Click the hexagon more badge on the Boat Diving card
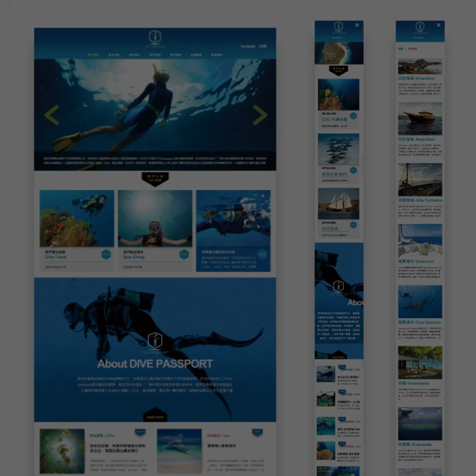The width and height of the screenshot is (476, 476). pos(184,254)
